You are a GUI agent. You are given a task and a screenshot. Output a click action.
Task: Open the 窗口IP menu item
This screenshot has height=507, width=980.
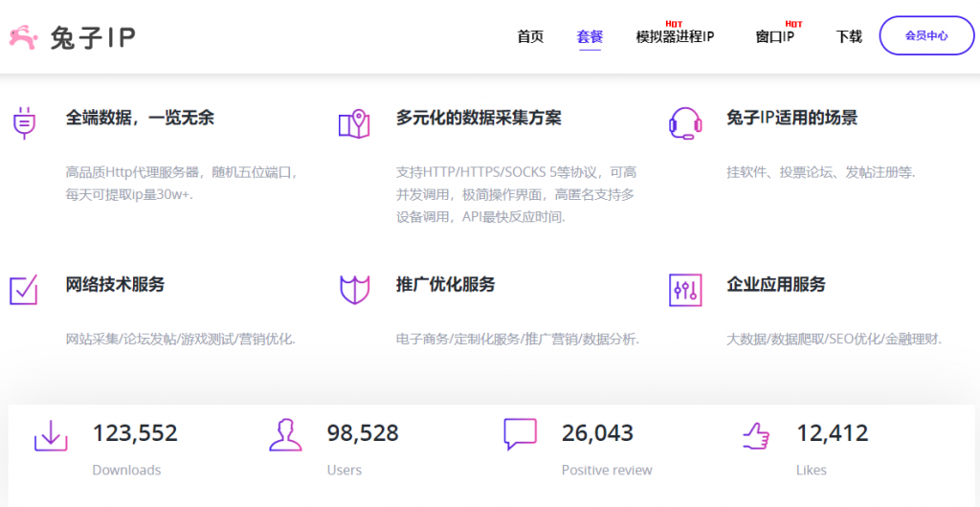point(774,37)
